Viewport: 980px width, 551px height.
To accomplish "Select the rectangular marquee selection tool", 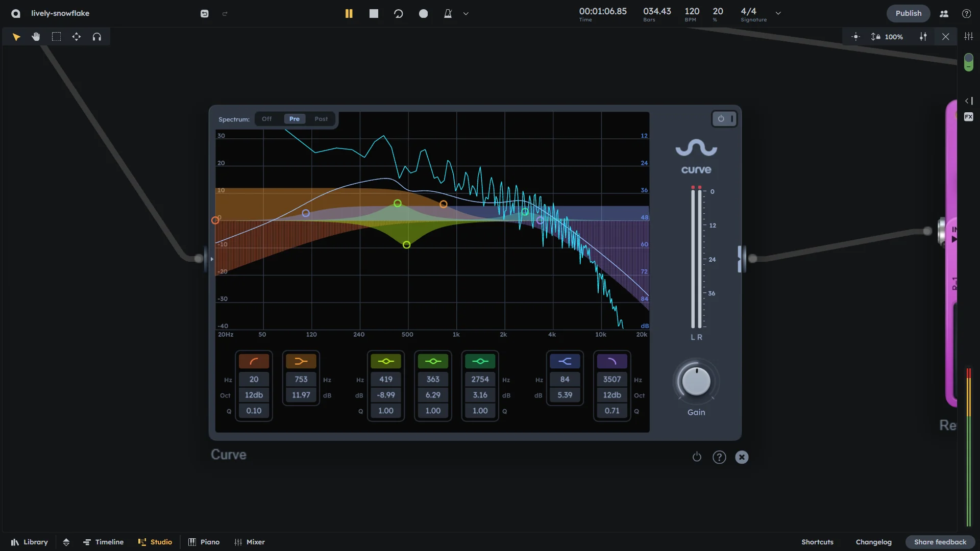I will [x=56, y=36].
